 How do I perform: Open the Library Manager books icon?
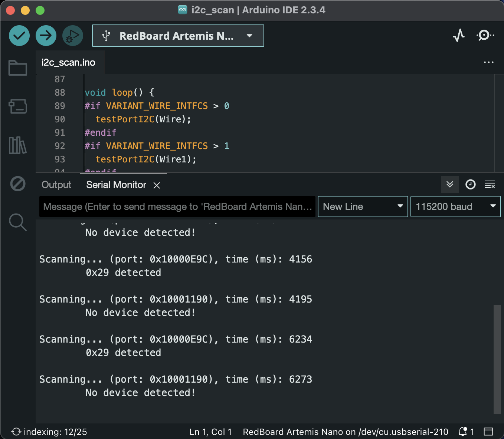coord(18,145)
